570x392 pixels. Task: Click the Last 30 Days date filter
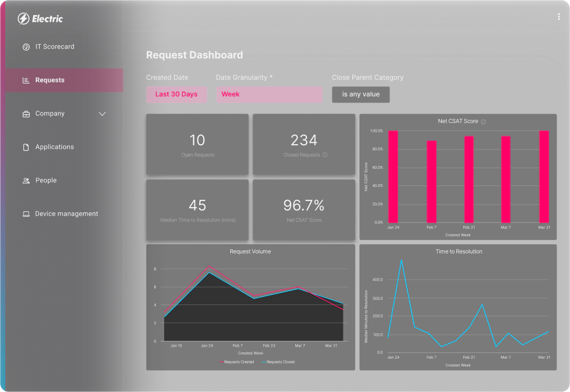[176, 94]
